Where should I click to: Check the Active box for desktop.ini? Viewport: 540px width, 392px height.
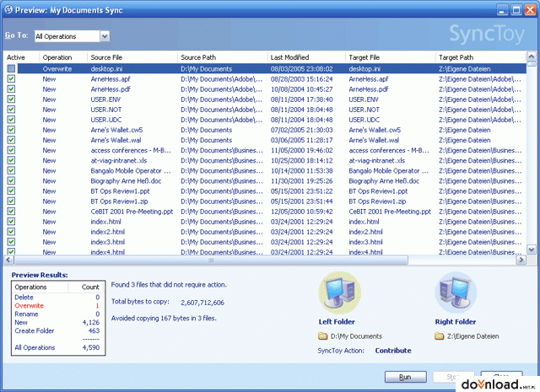pyautogui.click(x=11, y=68)
